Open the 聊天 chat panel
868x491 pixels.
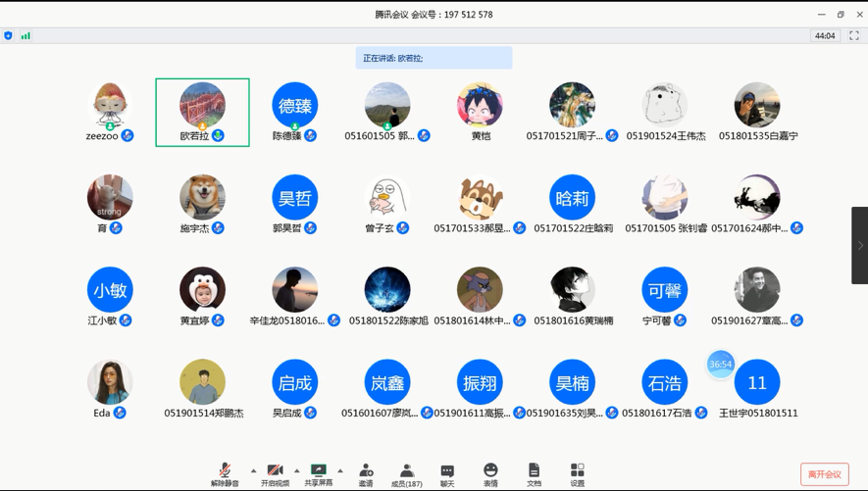(447, 474)
